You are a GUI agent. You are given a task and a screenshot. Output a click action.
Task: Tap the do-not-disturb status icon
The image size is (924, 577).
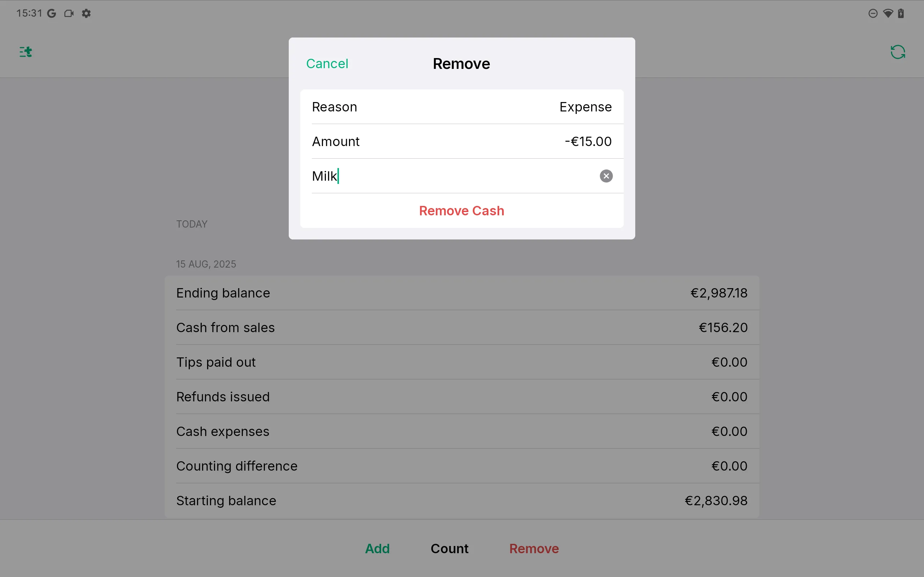pos(873,13)
